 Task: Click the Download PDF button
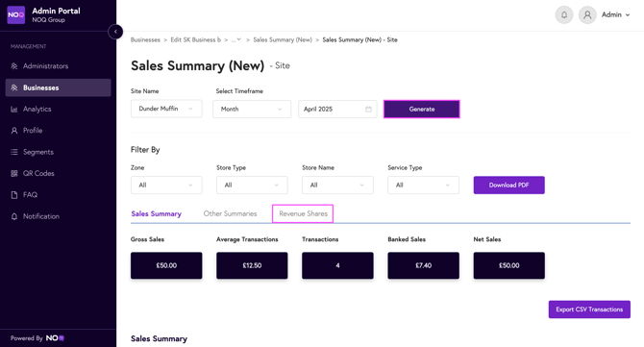tap(508, 186)
